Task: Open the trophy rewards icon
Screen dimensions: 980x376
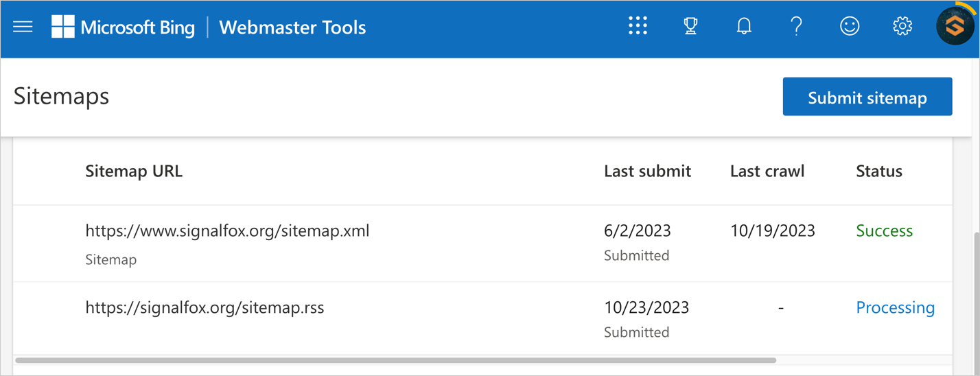Action: 690,27
